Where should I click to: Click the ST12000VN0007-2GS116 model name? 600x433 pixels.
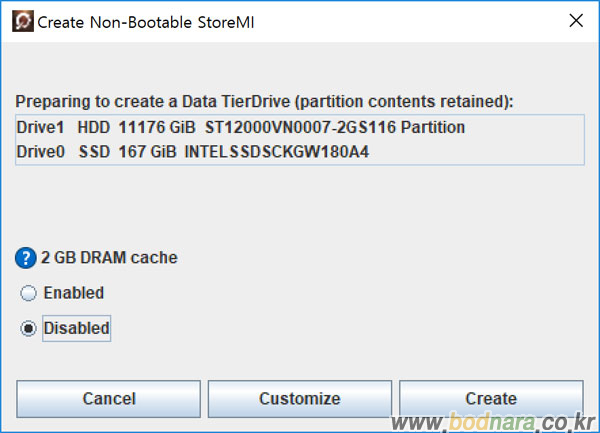(300, 127)
